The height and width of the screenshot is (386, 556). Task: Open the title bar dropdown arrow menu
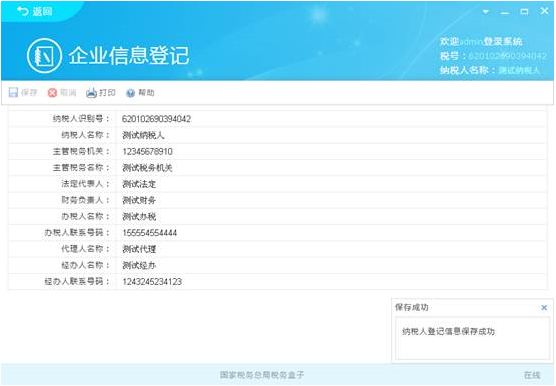pyautogui.click(x=486, y=12)
